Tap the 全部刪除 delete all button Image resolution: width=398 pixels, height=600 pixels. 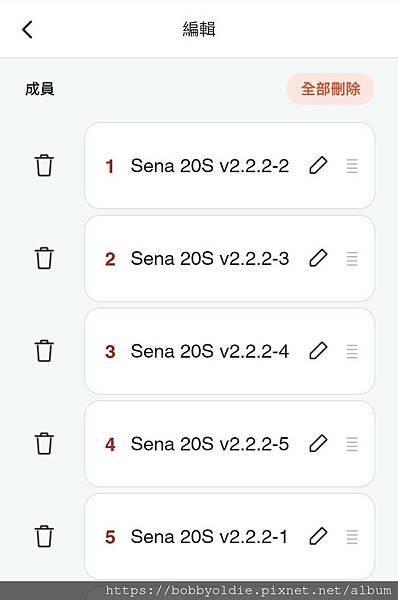330,89
